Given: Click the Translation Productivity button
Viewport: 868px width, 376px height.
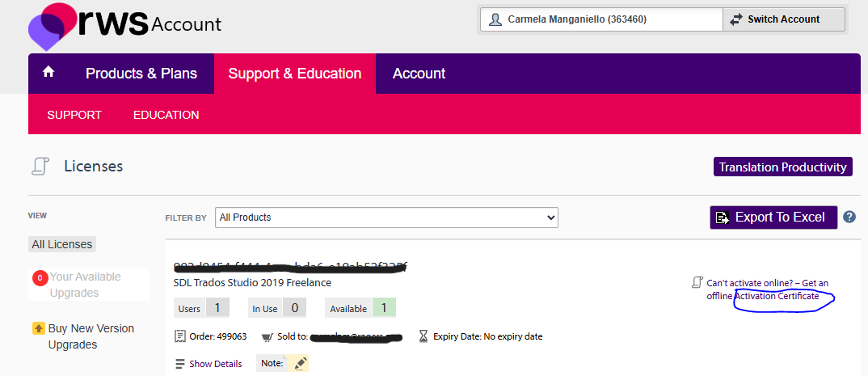Looking at the screenshot, I should pos(782,167).
